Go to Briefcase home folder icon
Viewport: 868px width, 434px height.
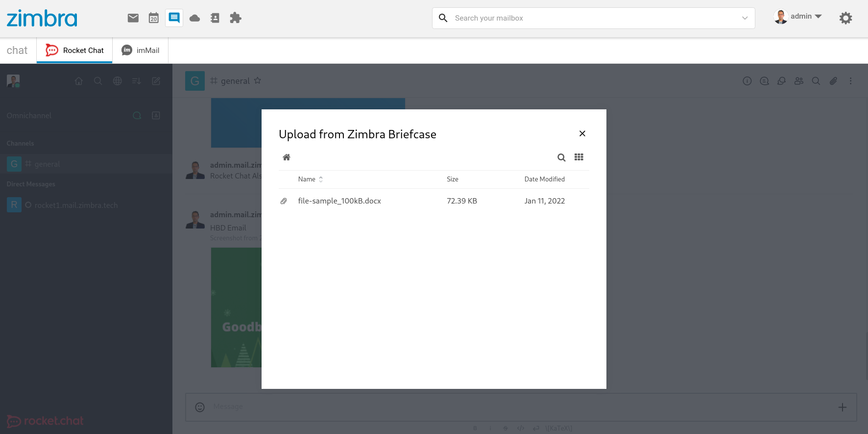pyautogui.click(x=287, y=157)
